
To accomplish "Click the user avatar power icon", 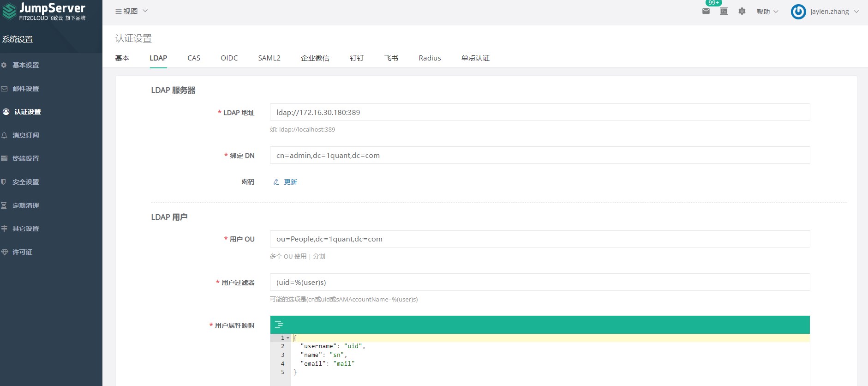I will pos(798,12).
